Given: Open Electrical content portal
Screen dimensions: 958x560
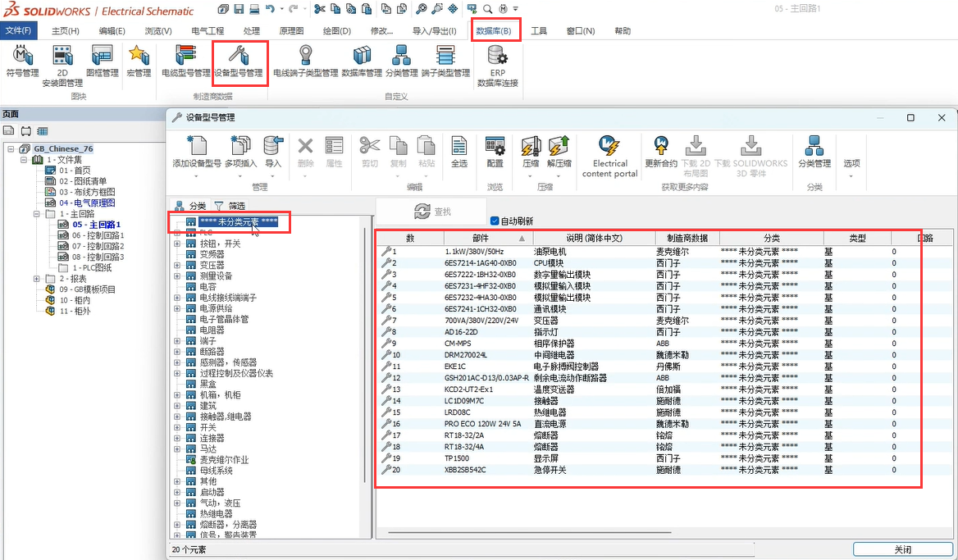Looking at the screenshot, I should 609,155.
